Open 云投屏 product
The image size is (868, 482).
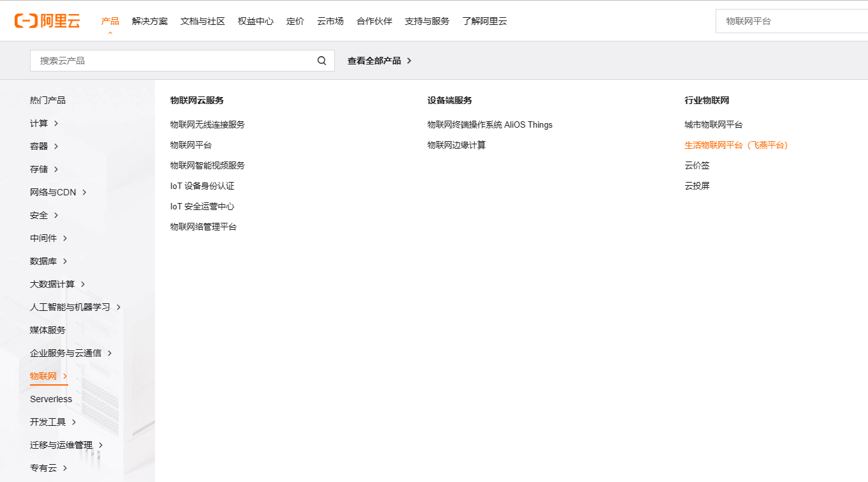click(x=697, y=186)
